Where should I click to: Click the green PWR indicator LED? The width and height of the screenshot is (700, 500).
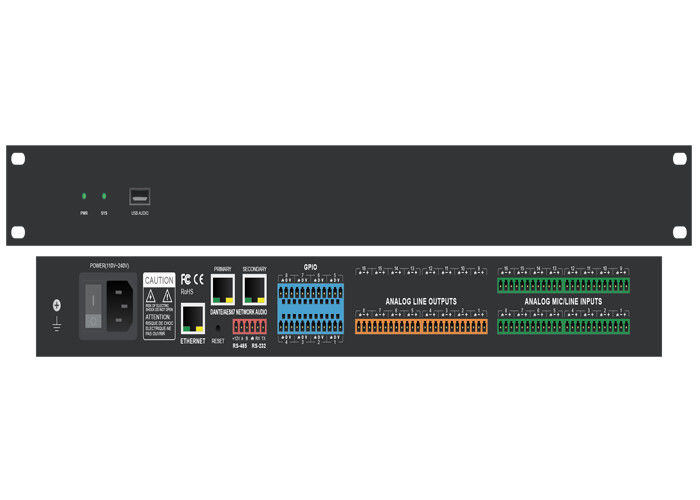point(84,196)
